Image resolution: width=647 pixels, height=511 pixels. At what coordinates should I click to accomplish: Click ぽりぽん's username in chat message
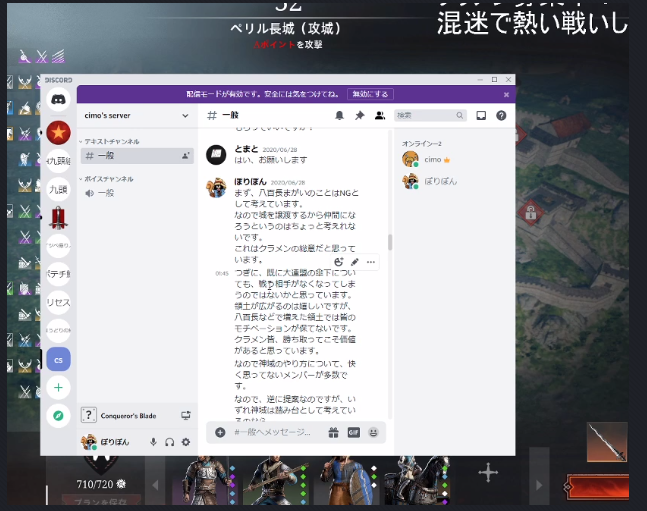click(x=250, y=182)
